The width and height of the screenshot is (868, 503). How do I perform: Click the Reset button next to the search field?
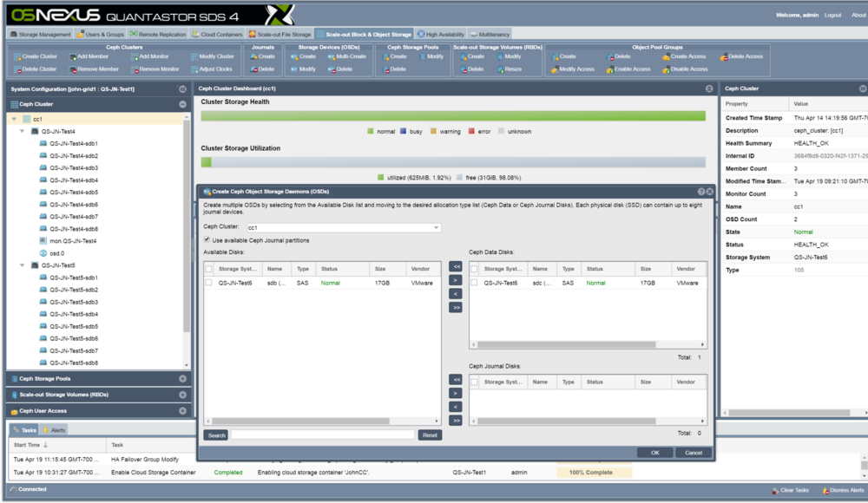pyautogui.click(x=430, y=435)
